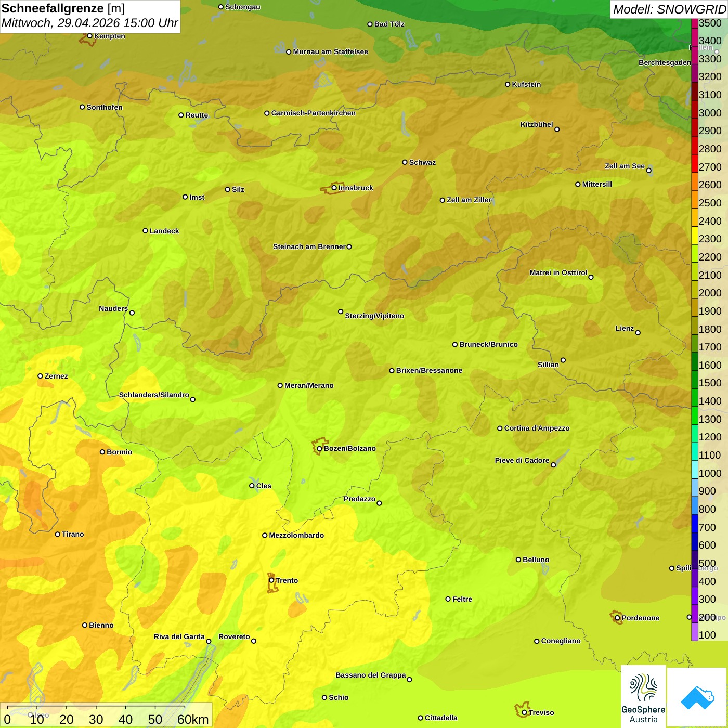728x728 pixels.
Task: Click the Pordenone city marker
Action: coord(617,618)
